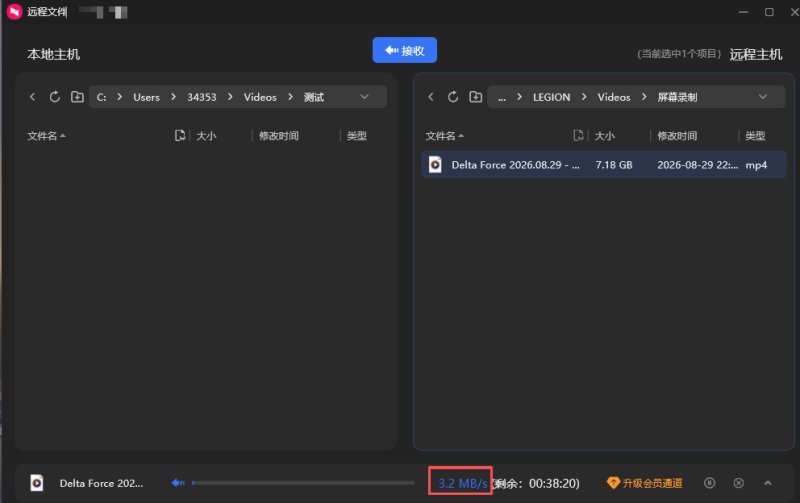Sort remote files by 大小 column
This screenshot has width=800, height=503.
click(605, 136)
